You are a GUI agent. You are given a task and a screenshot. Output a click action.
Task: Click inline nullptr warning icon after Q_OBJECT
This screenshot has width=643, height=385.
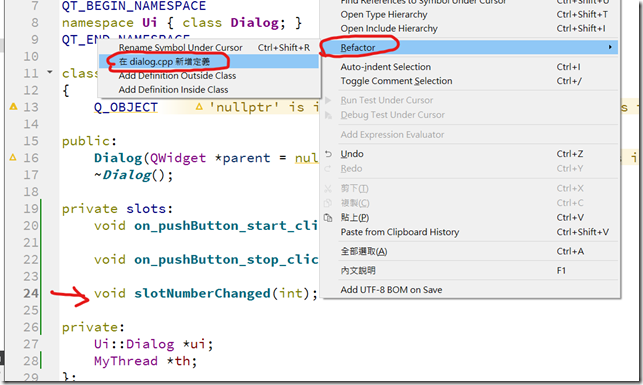(x=199, y=107)
